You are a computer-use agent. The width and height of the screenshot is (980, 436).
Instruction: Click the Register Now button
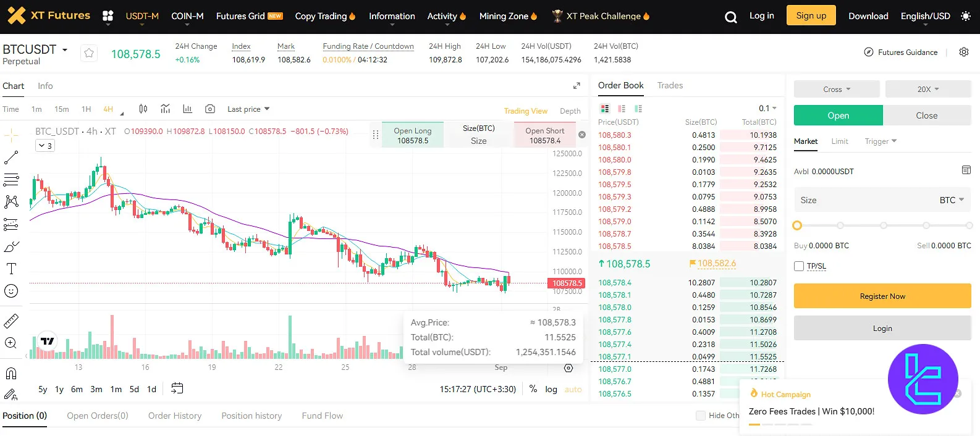tap(882, 296)
